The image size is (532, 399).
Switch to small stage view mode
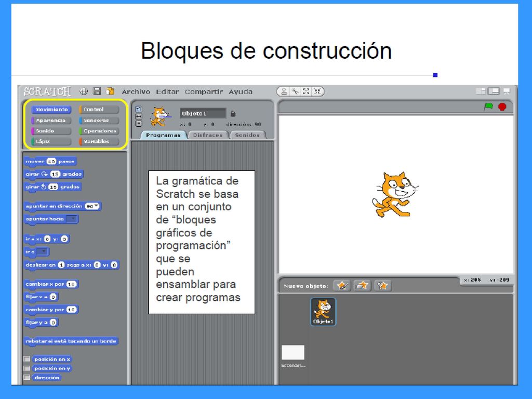(x=481, y=91)
